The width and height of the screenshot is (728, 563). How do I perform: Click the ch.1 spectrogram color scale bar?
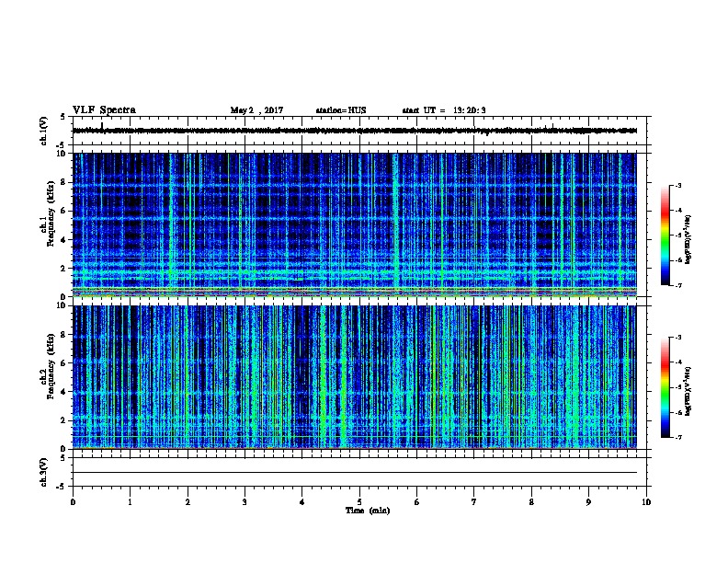click(x=665, y=236)
